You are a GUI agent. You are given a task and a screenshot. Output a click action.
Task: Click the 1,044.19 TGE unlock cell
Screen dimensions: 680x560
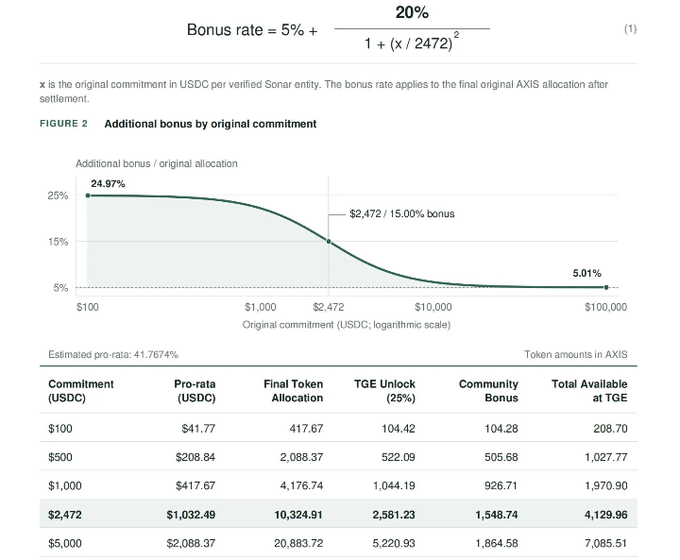tap(394, 486)
